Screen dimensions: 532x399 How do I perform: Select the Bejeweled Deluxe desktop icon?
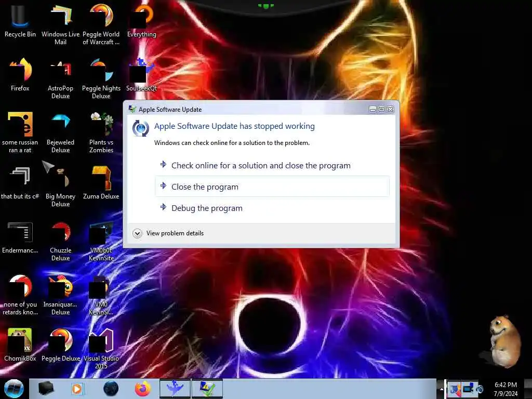pos(60,132)
